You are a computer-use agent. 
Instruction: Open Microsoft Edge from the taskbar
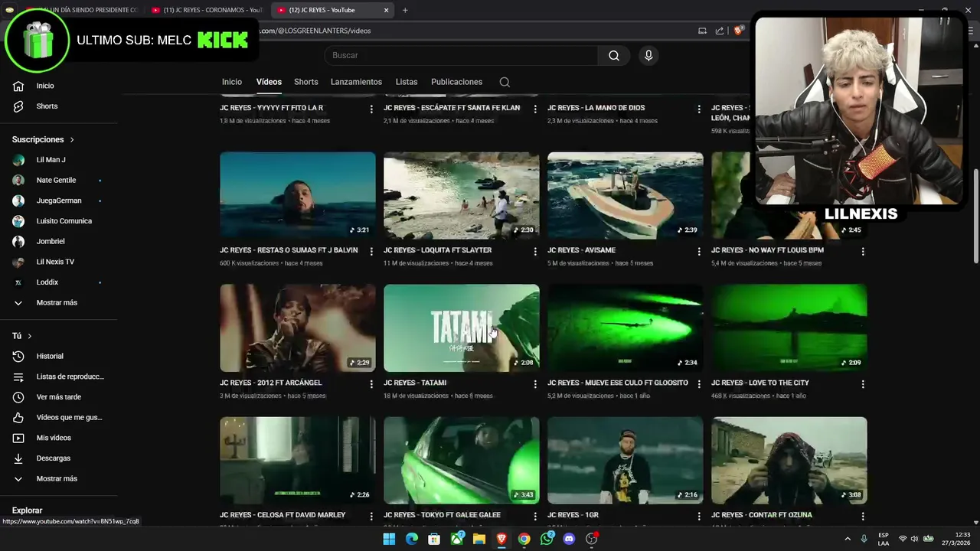tap(412, 539)
